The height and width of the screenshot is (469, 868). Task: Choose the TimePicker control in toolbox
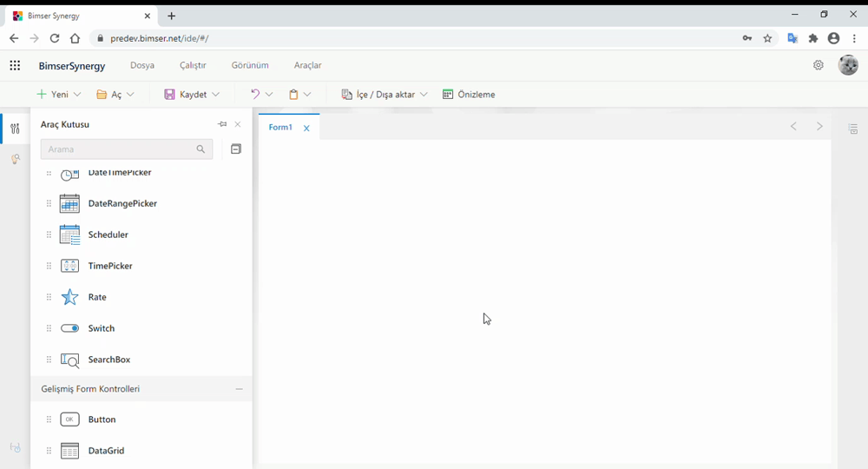pos(110,266)
